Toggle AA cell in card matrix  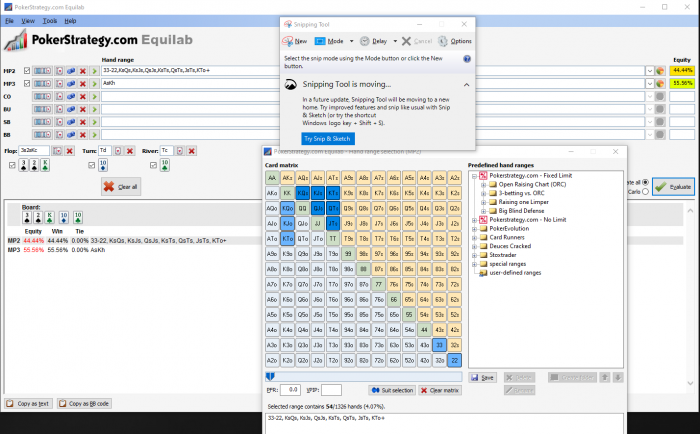(272, 178)
